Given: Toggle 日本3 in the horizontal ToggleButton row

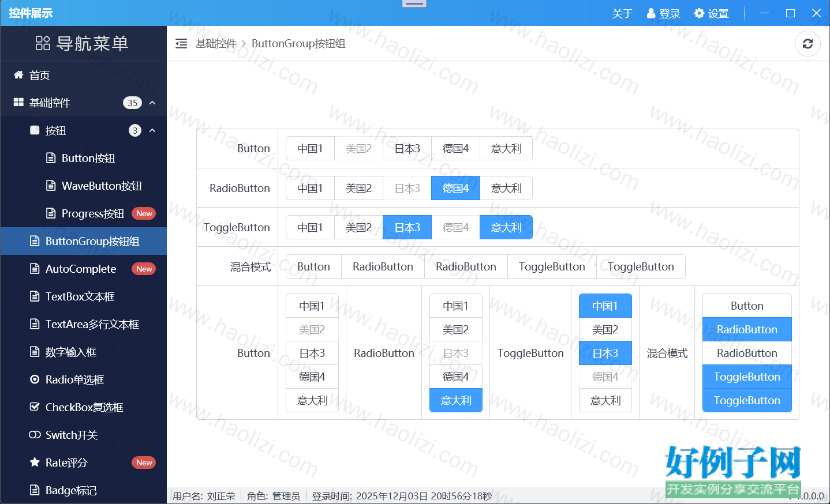Looking at the screenshot, I should [407, 227].
